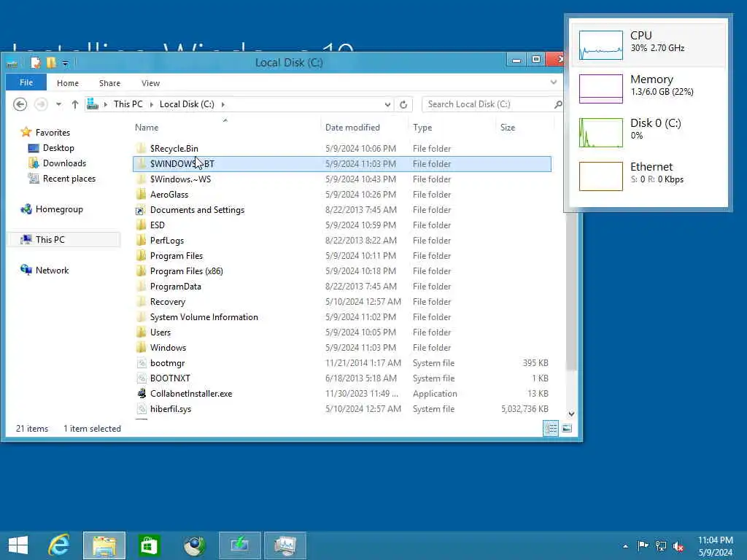The width and height of the screenshot is (747, 560).
Task: Sort by the Date modified column header
Action: [x=352, y=127]
